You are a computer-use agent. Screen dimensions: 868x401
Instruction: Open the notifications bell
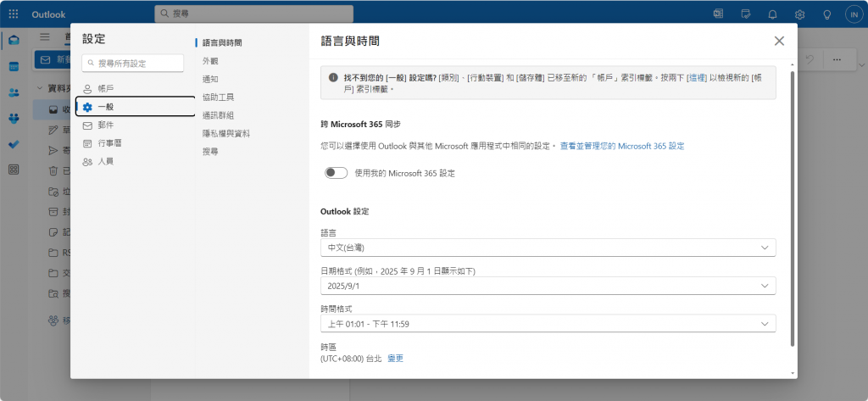pyautogui.click(x=773, y=14)
